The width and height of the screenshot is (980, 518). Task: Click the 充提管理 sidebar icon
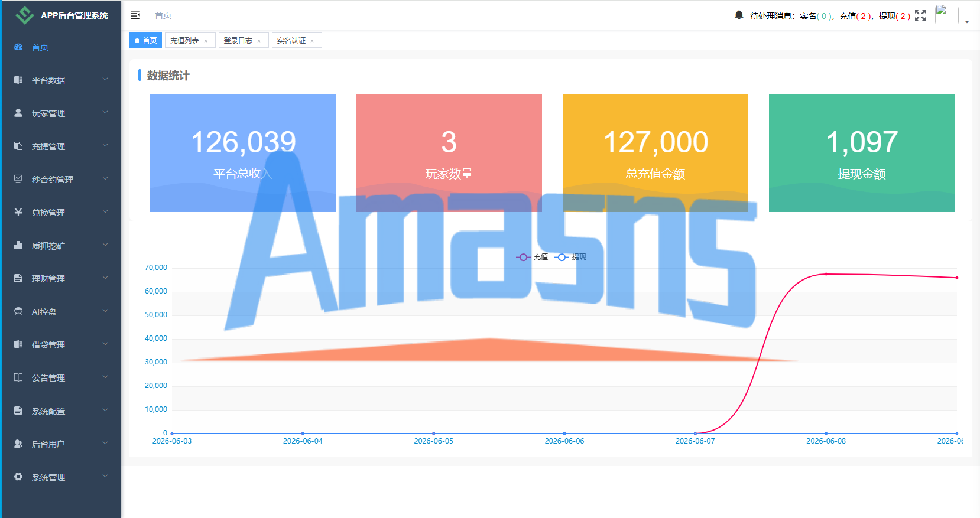18,146
